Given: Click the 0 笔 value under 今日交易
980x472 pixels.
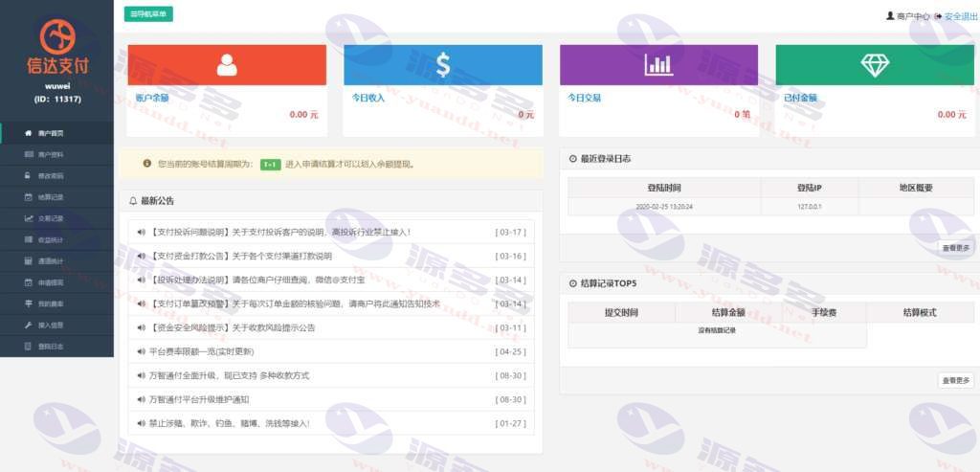Looking at the screenshot, I should coord(743,115).
